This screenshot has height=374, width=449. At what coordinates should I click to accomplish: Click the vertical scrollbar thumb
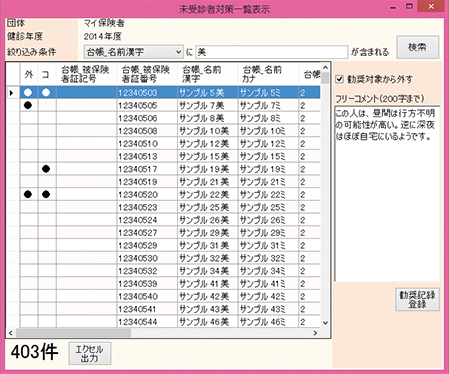coord(325,77)
